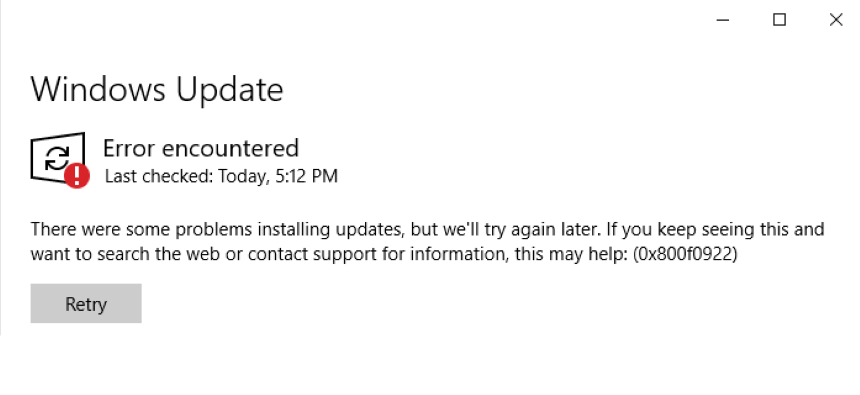Viewport: 860px width, 395px height.
Task: Click the Windows Update sync arrows icon
Action: pyautogui.click(x=56, y=158)
